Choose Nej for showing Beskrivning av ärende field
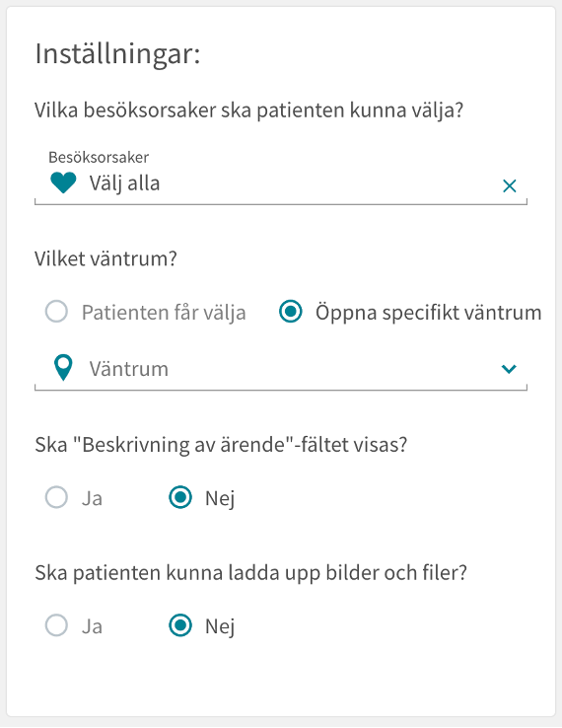 [x=180, y=497]
